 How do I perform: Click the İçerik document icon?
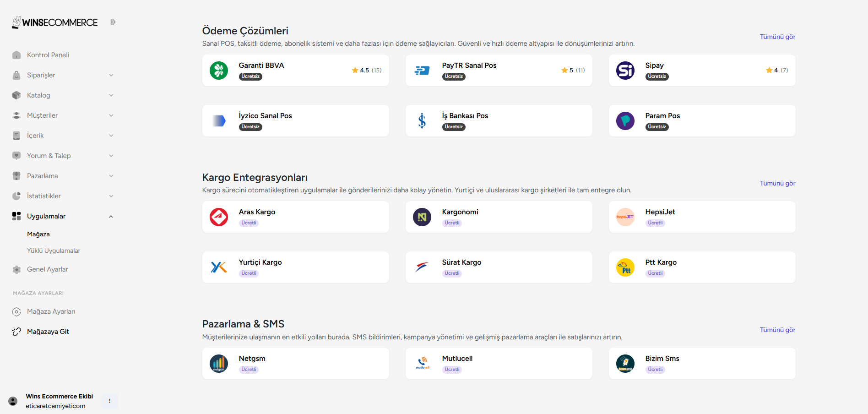point(16,136)
